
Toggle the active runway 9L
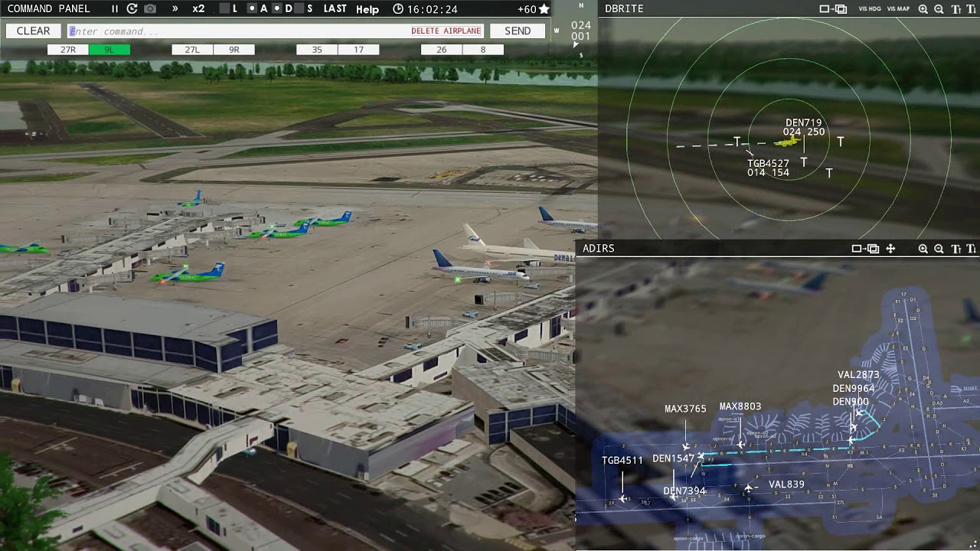(109, 50)
